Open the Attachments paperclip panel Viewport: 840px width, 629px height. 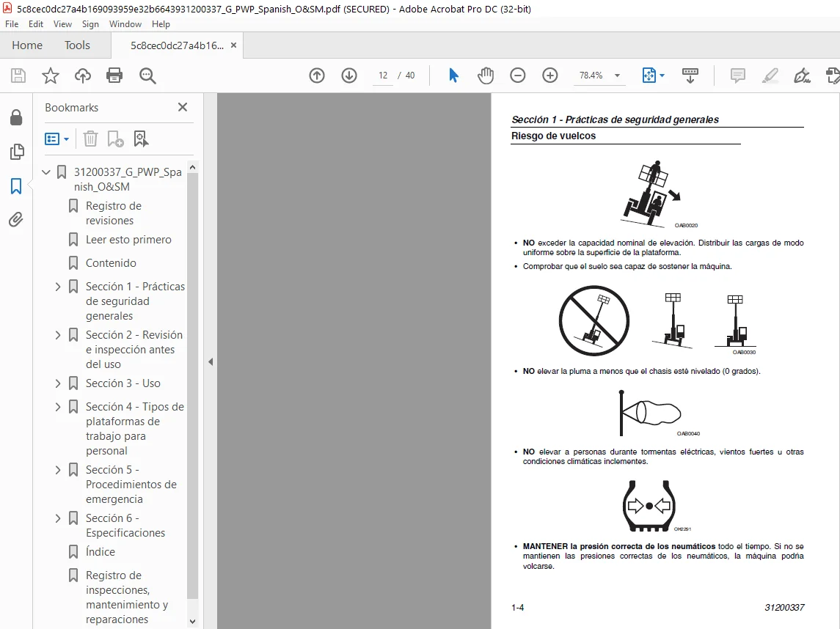click(x=16, y=219)
